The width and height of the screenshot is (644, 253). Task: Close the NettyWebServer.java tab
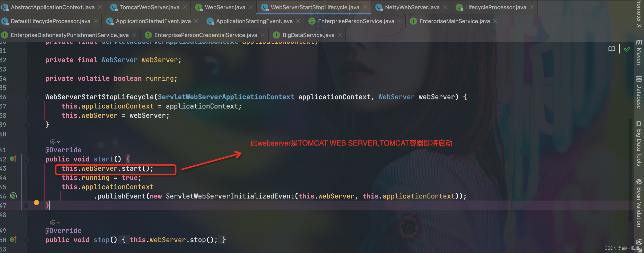pyautogui.click(x=445, y=7)
